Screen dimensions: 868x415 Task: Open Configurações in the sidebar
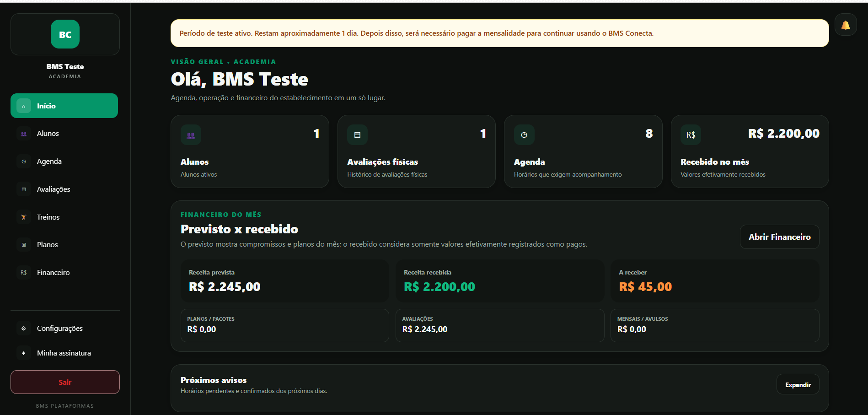(x=64, y=329)
